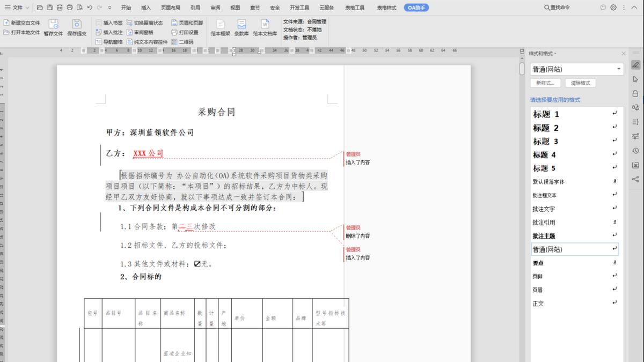Switch to the 页面布局 tab
Viewport: 644px width, 362px height.
(171, 7)
